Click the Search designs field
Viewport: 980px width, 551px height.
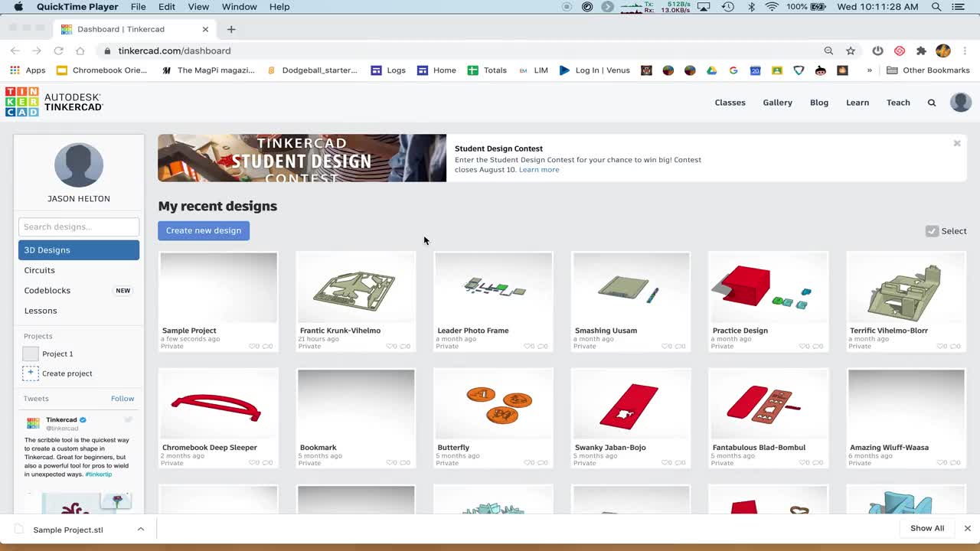79,227
